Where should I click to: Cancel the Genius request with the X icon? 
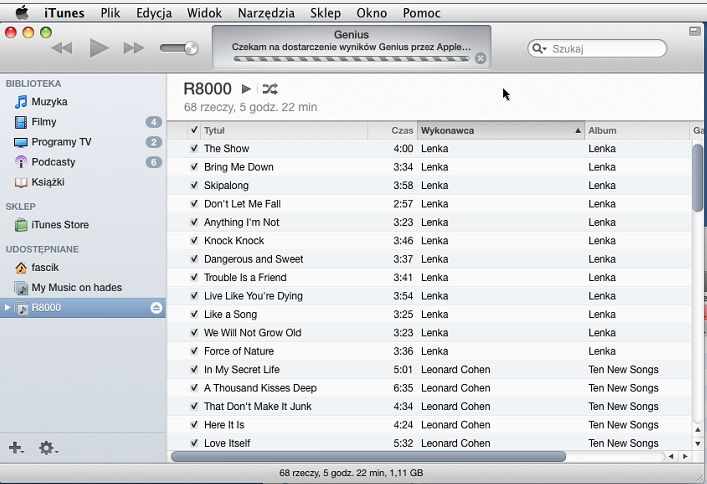pos(481,58)
